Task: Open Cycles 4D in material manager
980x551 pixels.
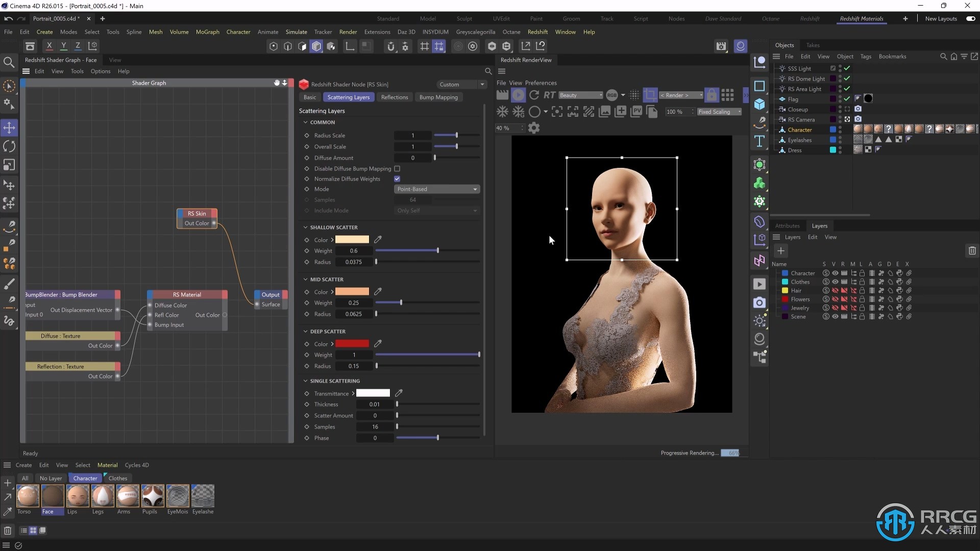Action: [137, 465]
